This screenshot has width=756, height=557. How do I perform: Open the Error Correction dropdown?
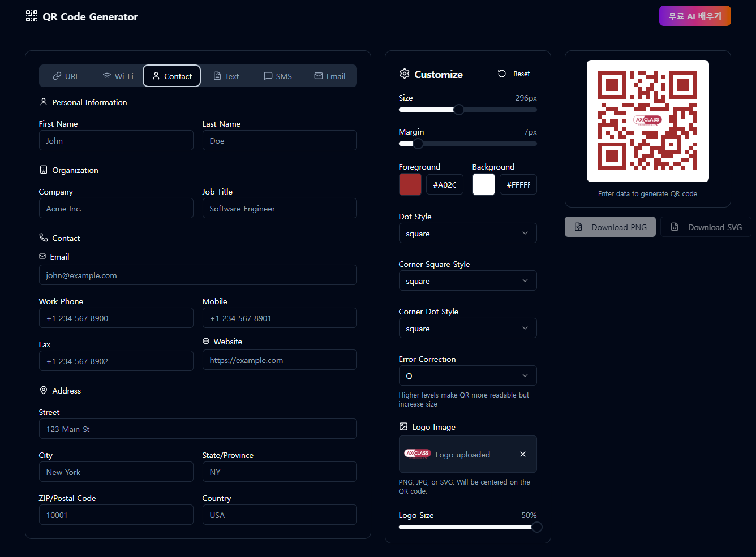click(x=467, y=375)
